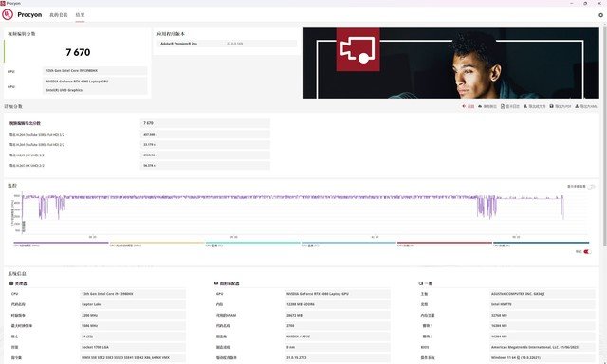Toggle the red GPU load legend
This screenshot has width=607, height=364.
point(445,244)
